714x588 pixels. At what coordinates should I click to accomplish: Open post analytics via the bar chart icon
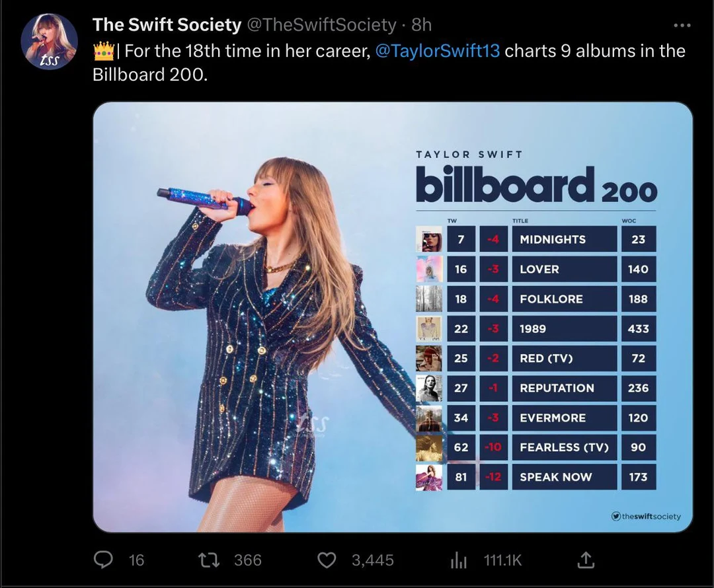tap(458, 560)
